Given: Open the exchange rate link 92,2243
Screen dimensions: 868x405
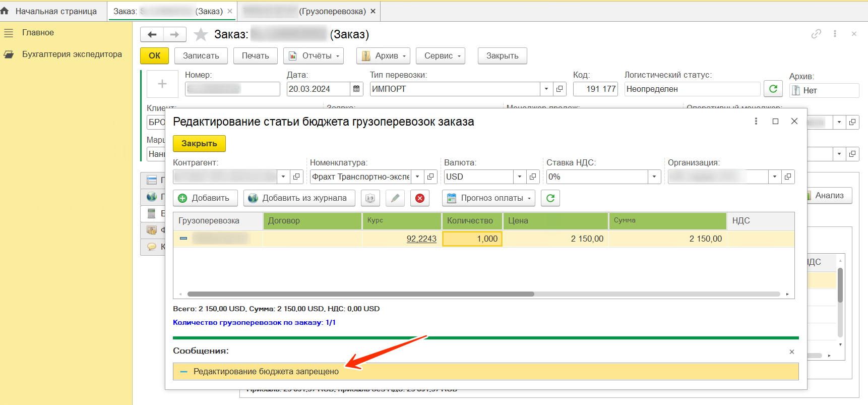Looking at the screenshot, I should 421,239.
